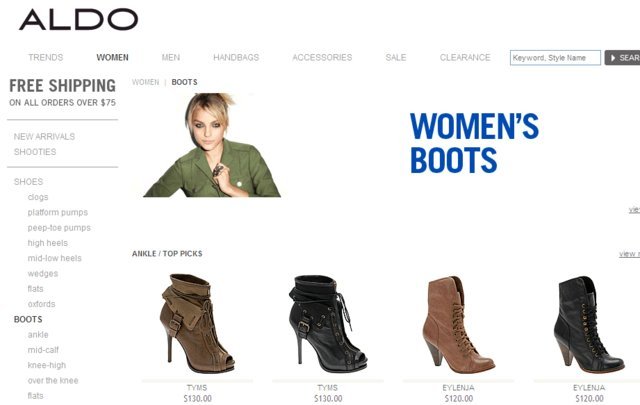Open over the knee boots subcategory

[53, 381]
